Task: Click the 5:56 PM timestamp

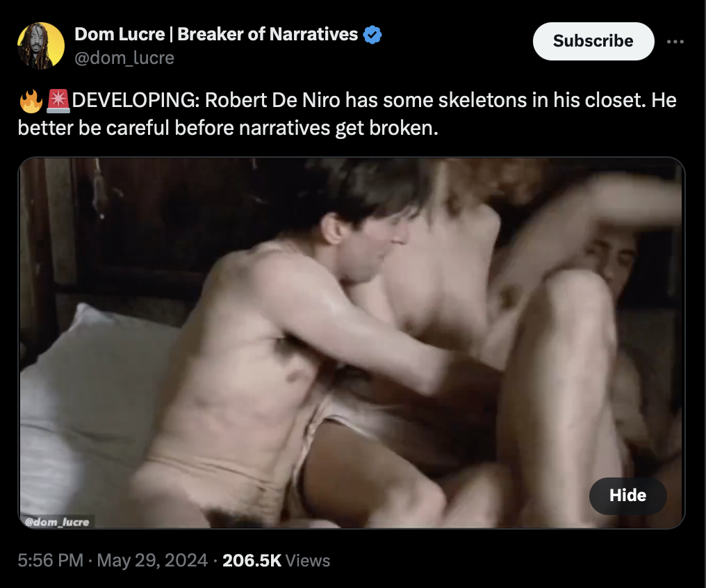Action: (51, 560)
